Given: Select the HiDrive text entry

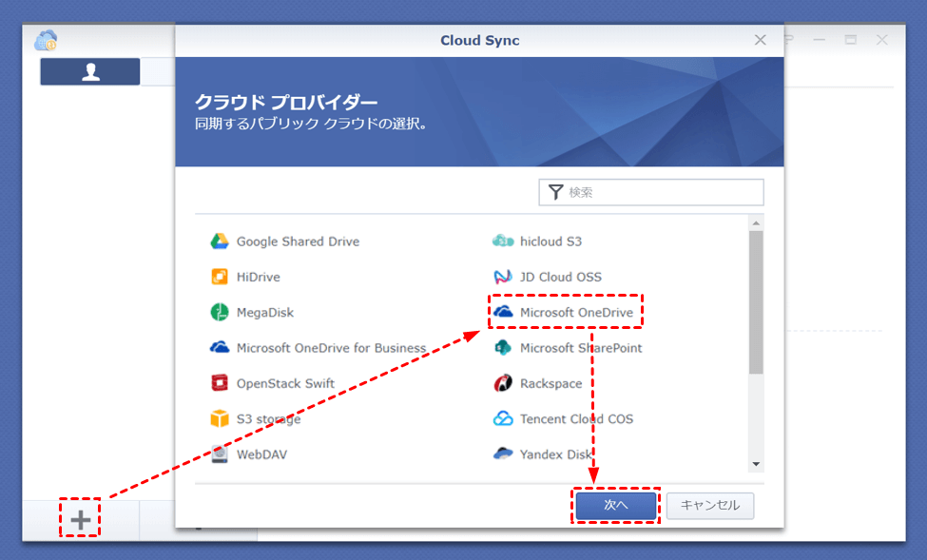Looking at the screenshot, I should pos(259,277).
